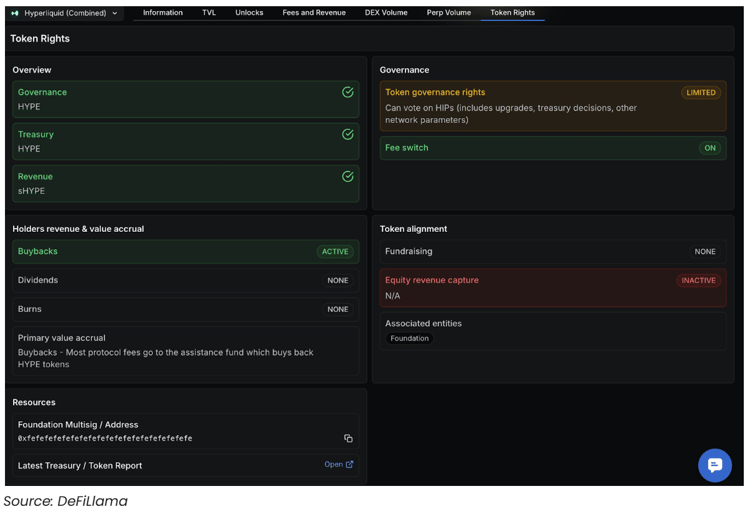Click the Governance card in Overview

click(186, 99)
